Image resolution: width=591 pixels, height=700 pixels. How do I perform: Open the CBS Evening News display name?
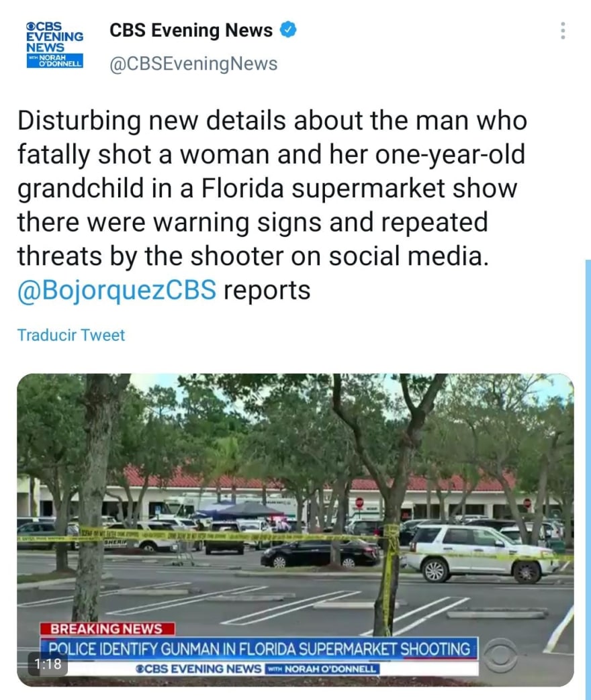point(191,30)
